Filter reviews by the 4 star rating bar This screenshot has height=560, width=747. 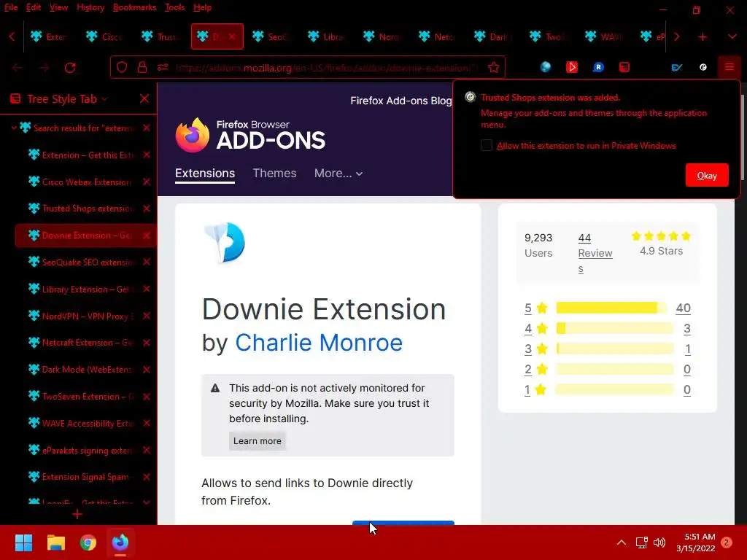614,328
